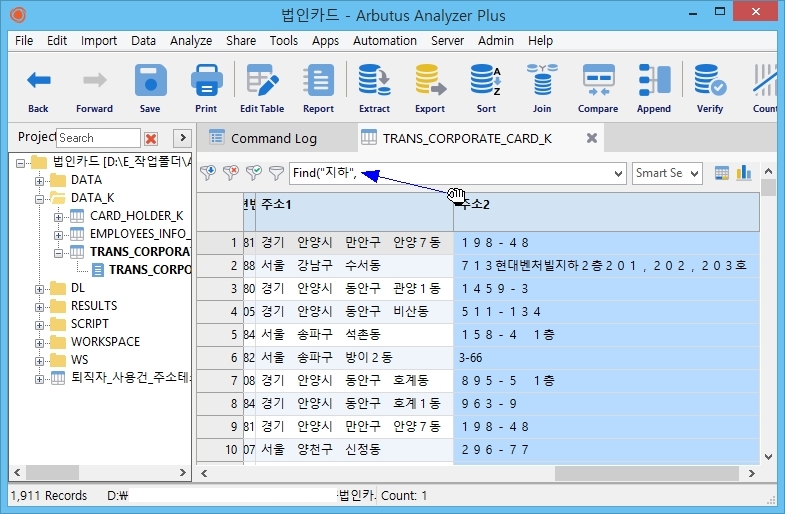Expand the DL folder node
The width and height of the screenshot is (785, 514).
click(x=40, y=289)
